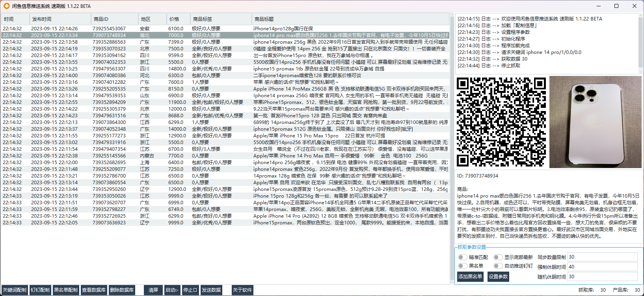This screenshot has width=644, height=296.
Task: Click the 发送数据 button
Action: point(211,290)
